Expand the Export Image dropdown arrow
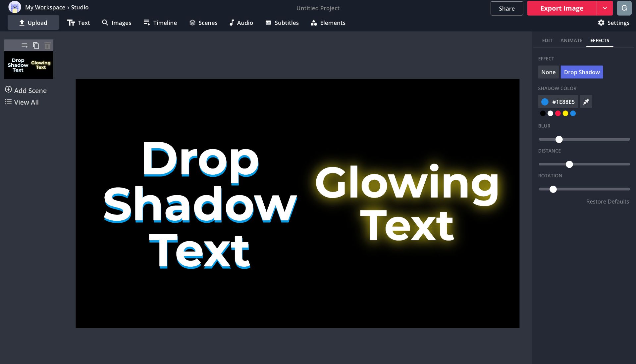Image resolution: width=636 pixels, height=364 pixels. [x=605, y=8]
